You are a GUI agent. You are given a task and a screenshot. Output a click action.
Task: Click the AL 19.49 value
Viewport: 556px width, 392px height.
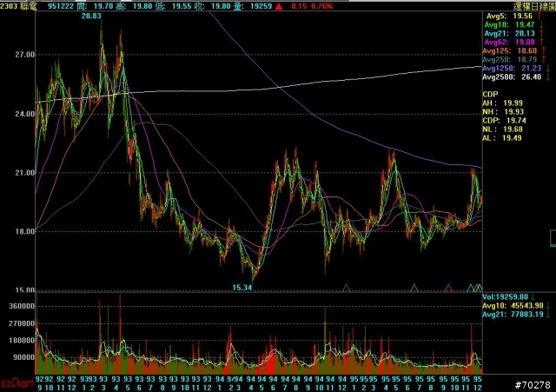[x=502, y=138]
